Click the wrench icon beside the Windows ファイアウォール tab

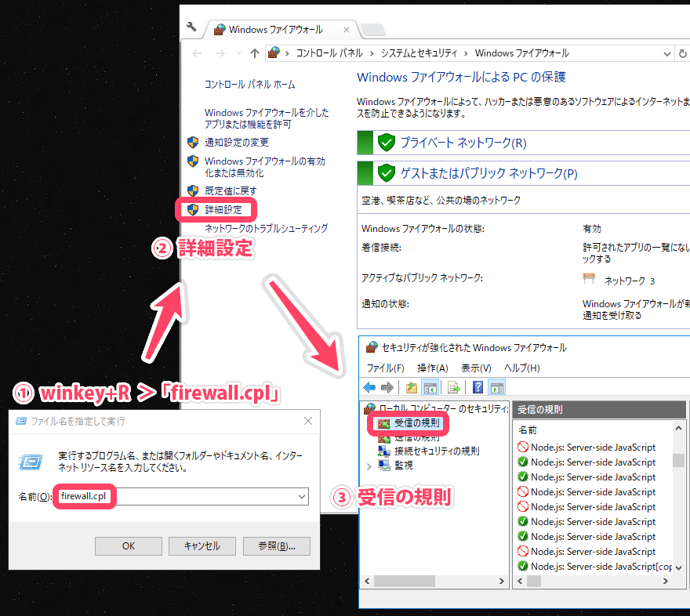pos(191,27)
